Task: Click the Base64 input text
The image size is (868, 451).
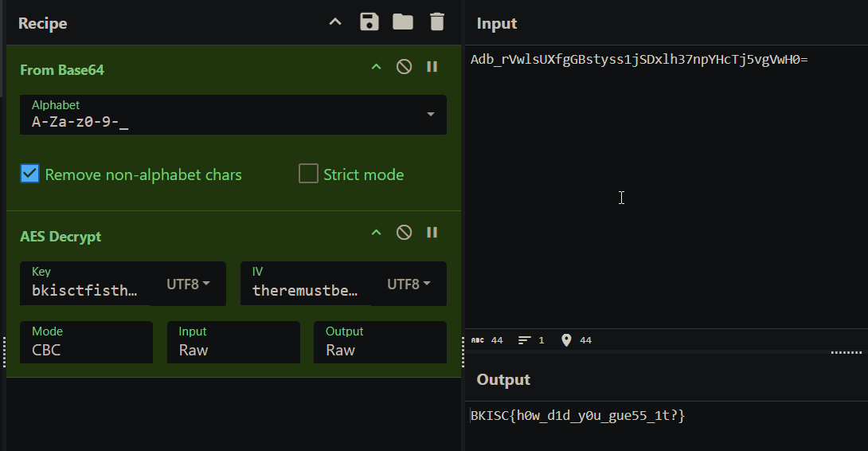Action: point(639,60)
